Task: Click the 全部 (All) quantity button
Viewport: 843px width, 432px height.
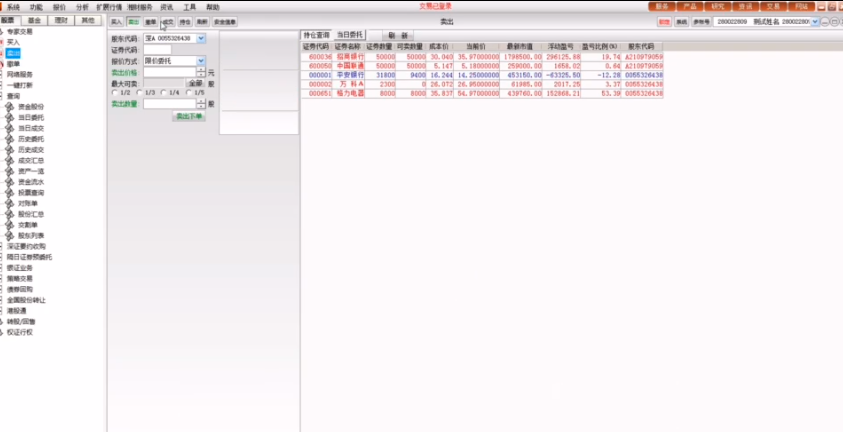Action: [195, 83]
